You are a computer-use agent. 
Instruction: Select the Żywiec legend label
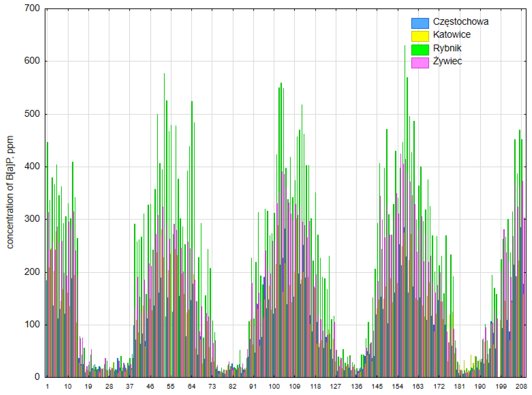tap(447, 61)
